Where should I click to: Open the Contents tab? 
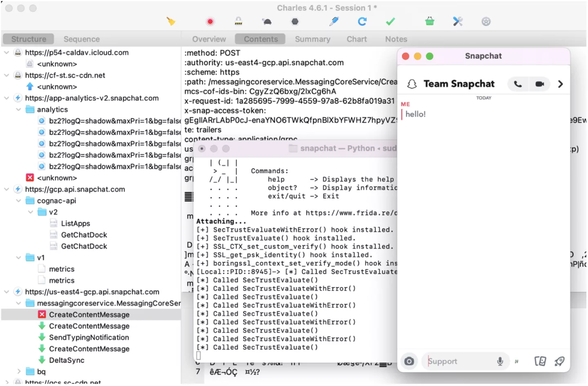click(x=261, y=39)
